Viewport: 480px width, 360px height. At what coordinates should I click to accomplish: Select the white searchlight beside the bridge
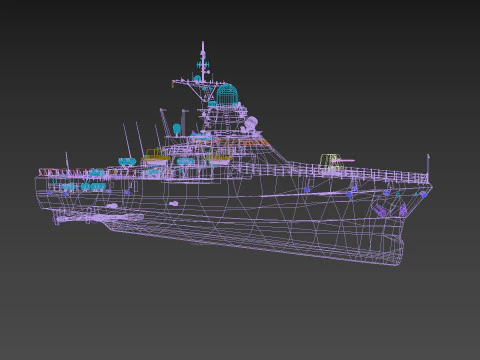click(x=251, y=123)
